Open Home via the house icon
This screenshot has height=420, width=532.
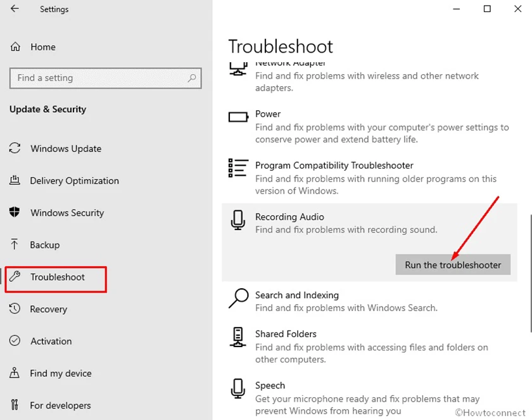point(15,46)
